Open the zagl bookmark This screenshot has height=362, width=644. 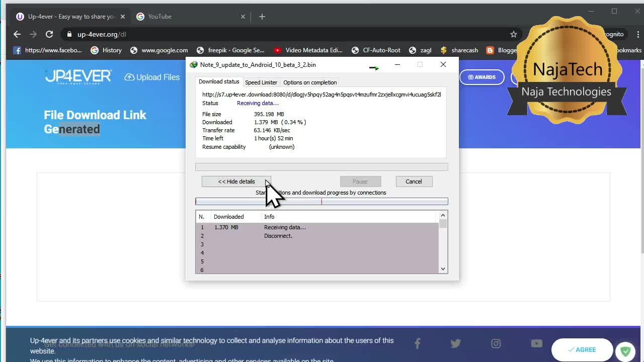tap(420, 50)
